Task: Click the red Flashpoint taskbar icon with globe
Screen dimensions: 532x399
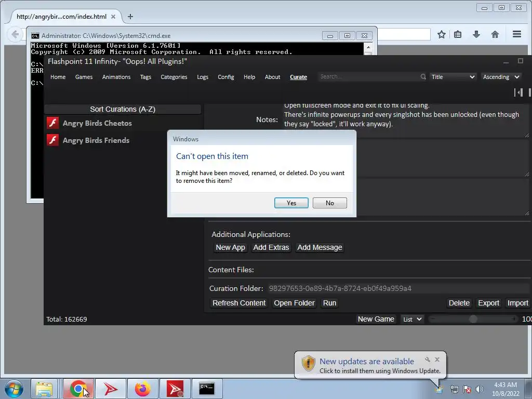Action: click(x=175, y=389)
